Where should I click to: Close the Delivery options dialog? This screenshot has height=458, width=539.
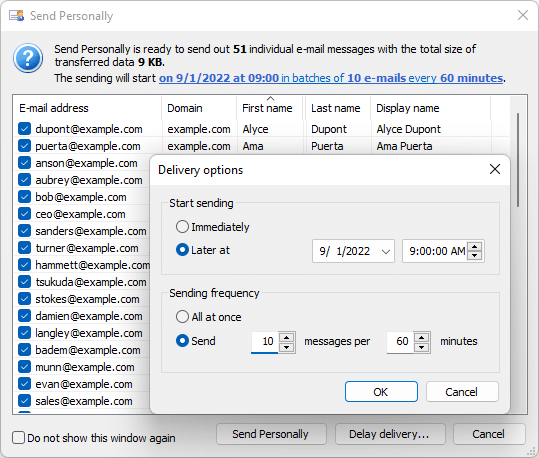point(495,169)
